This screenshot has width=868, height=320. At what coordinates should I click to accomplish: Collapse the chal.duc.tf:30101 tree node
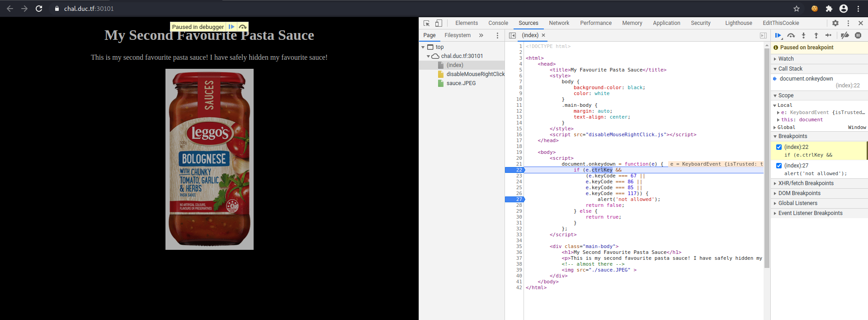click(x=428, y=56)
